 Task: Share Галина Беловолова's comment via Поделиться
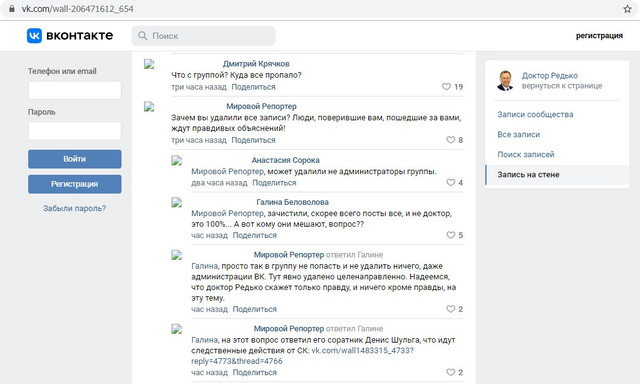click(255, 235)
